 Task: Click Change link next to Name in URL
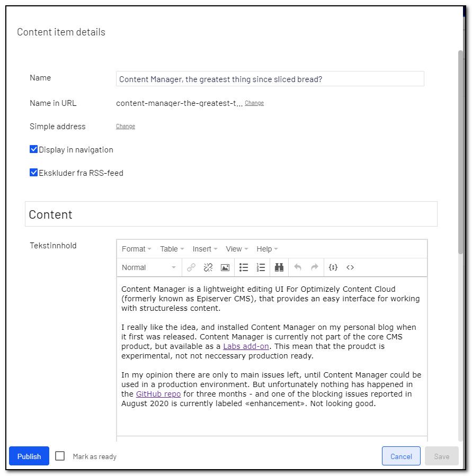(254, 103)
